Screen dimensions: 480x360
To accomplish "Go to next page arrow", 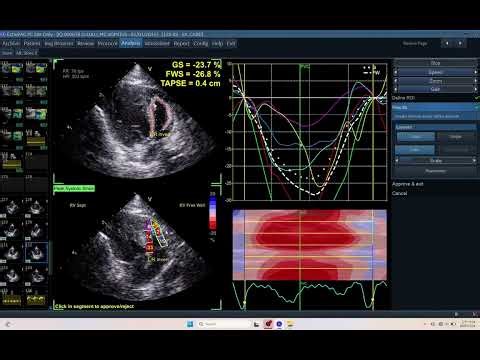I will pyautogui.click(x=460, y=43).
